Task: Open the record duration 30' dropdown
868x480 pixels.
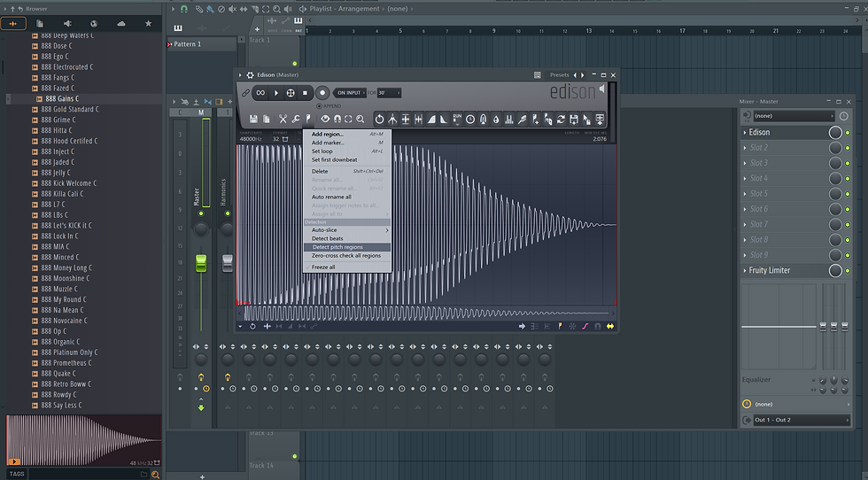Action: 389,93
